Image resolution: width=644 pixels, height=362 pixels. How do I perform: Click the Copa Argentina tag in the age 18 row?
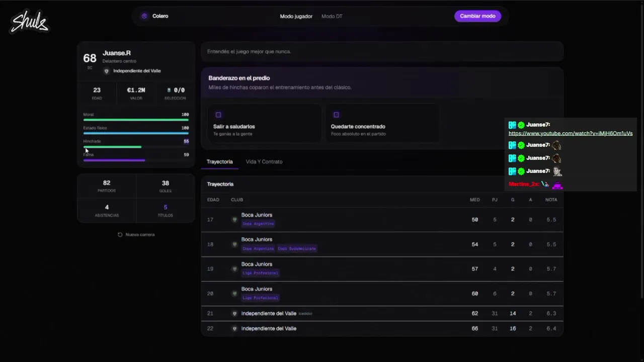coord(258,248)
